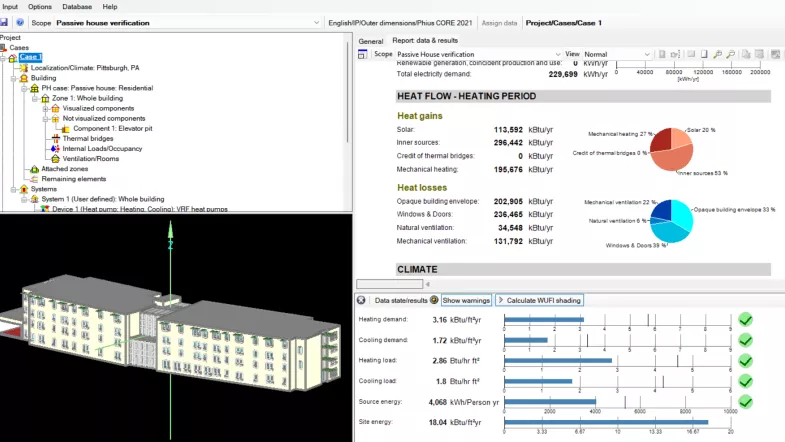785x442 pixels.
Task: Click the Ventilation/Rooms house icon
Action: [54, 159]
